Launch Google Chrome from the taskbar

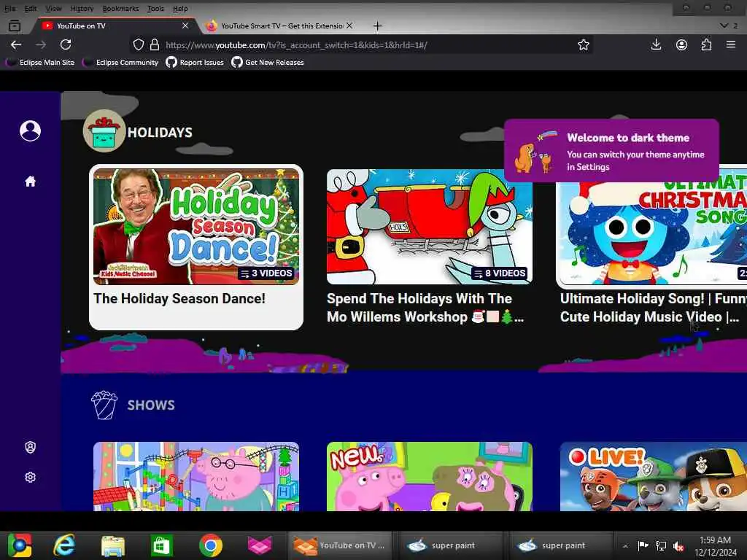point(211,545)
